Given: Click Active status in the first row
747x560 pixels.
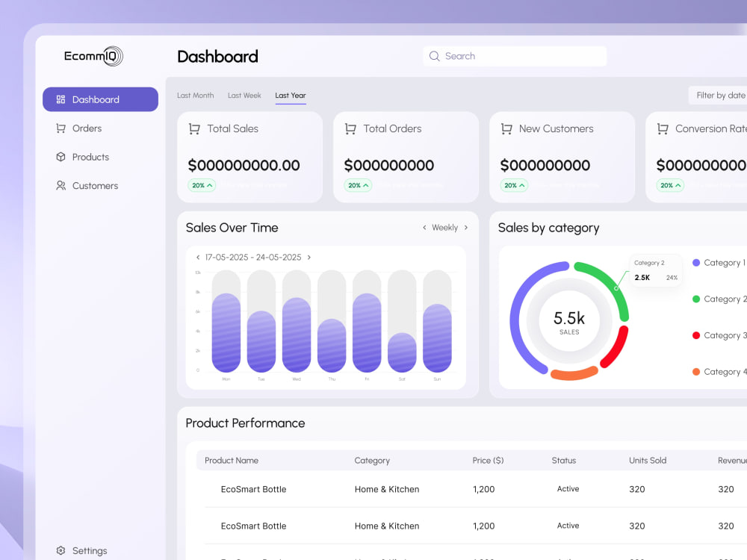Looking at the screenshot, I should pyautogui.click(x=568, y=489).
